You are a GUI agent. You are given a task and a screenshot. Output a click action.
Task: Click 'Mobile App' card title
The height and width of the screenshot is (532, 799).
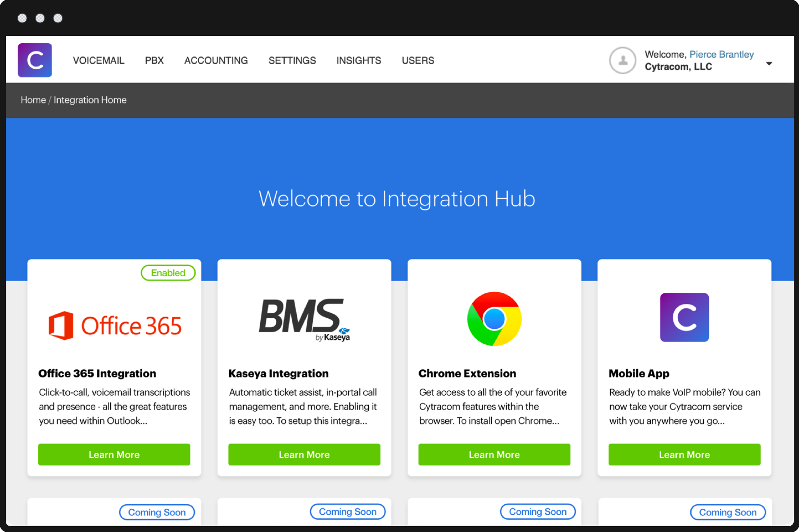(639, 374)
